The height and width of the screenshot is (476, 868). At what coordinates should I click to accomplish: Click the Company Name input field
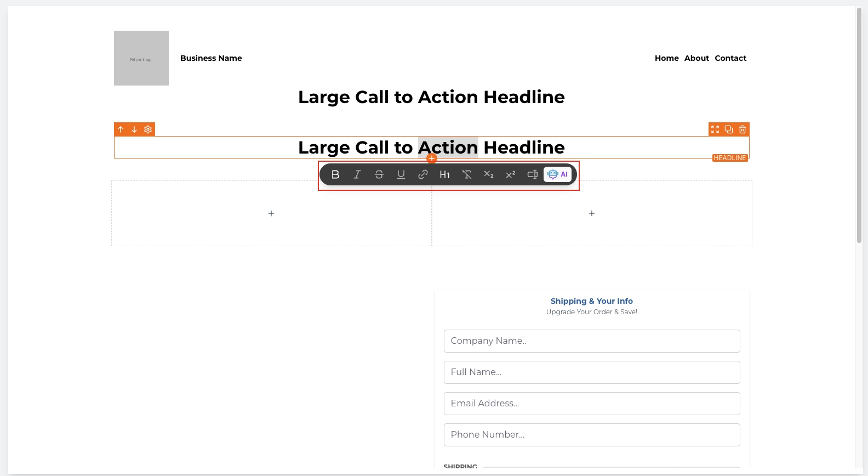click(592, 341)
